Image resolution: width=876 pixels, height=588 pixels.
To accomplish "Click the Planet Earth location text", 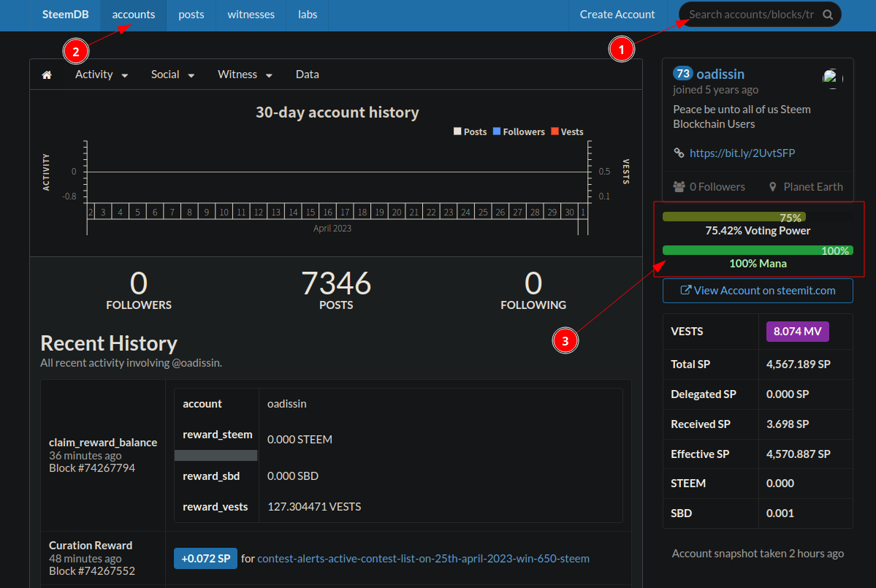I will click(x=813, y=187).
